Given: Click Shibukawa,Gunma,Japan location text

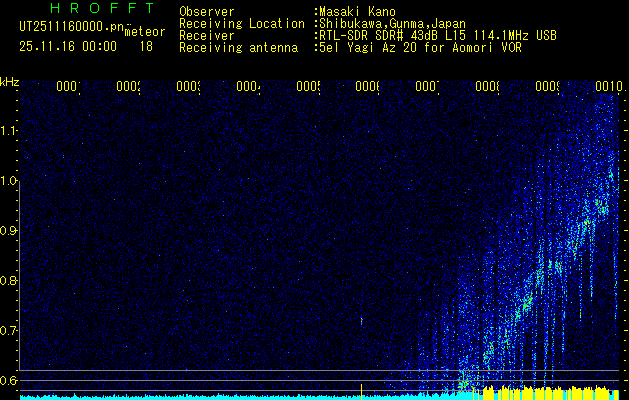Looking at the screenshot, I should tap(392, 24).
